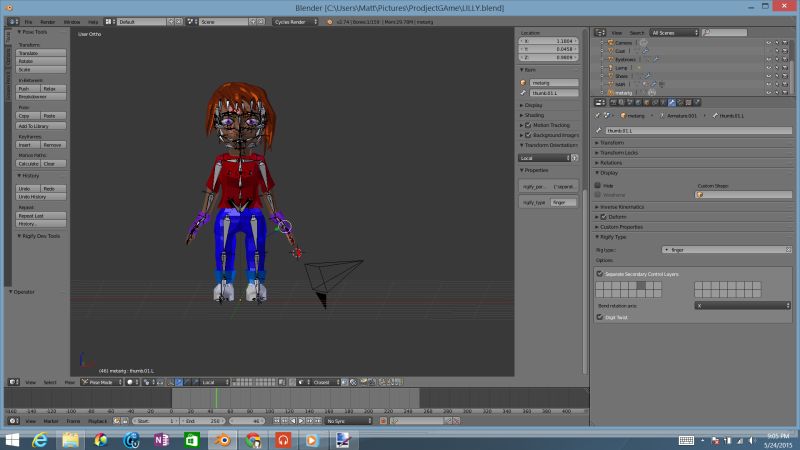The image size is (800, 450).
Task: Open OneNote from the taskbar
Action: [x=162, y=440]
